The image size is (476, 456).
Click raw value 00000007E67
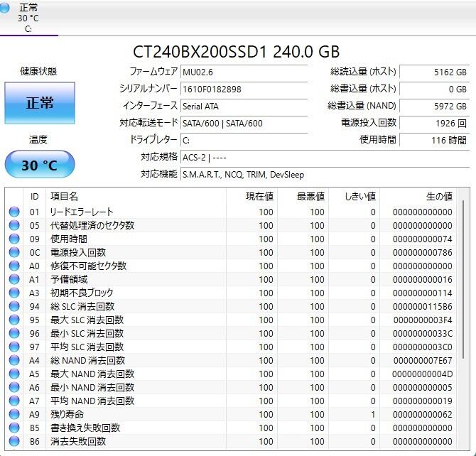click(x=423, y=361)
